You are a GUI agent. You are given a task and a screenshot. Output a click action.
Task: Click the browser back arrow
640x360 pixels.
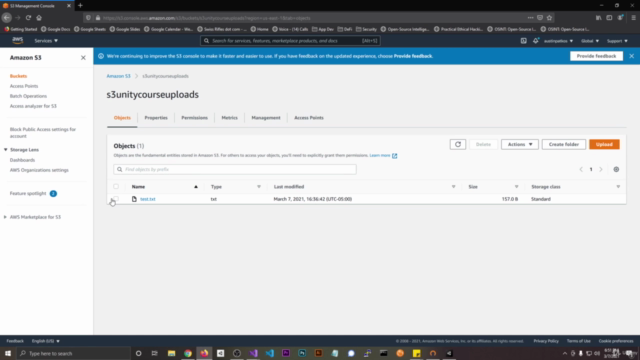click(7, 18)
